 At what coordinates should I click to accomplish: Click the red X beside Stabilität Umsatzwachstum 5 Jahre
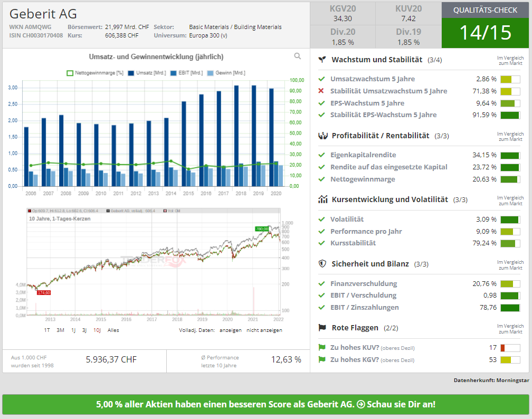coord(321,91)
